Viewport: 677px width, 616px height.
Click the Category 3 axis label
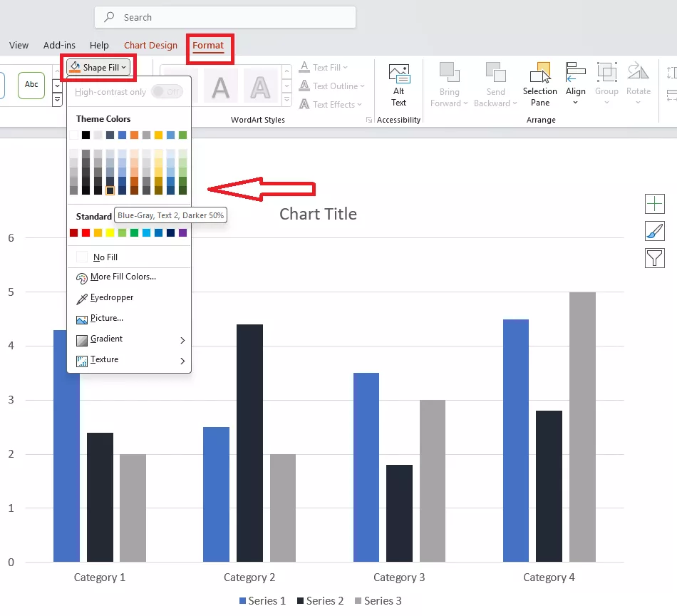(x=399, y=577)
